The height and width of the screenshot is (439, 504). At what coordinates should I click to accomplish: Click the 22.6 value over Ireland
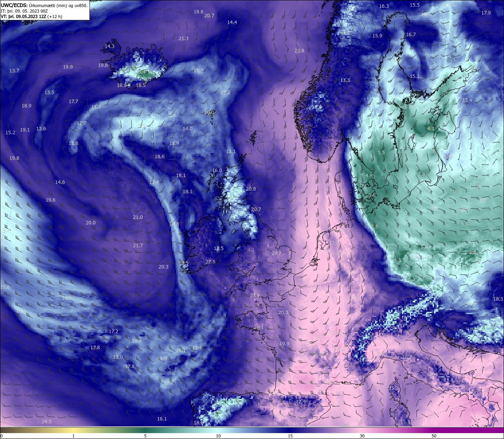210,262
